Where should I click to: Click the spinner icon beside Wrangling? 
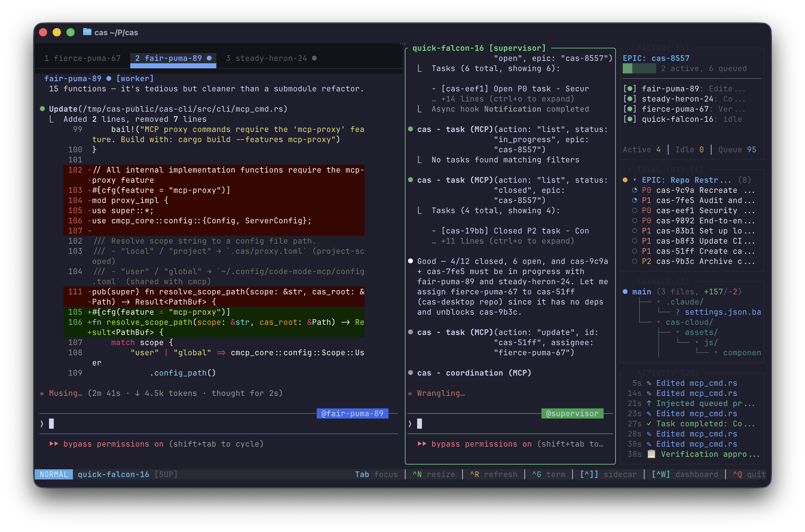click(410, 393)
